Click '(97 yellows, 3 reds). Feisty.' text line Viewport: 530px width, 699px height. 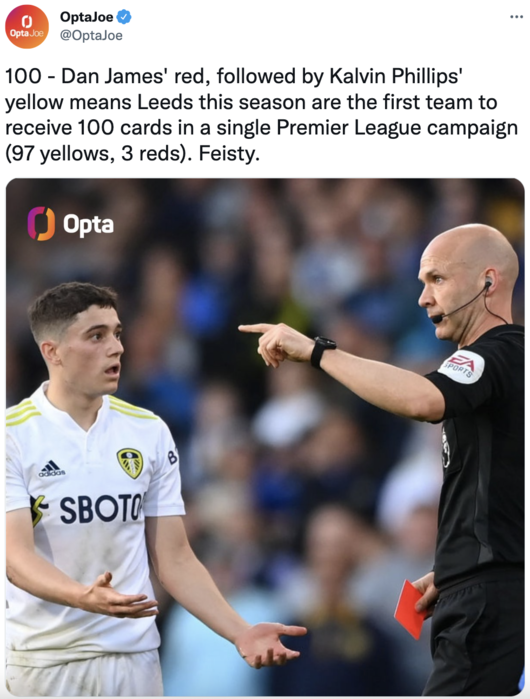click(132, 153)
